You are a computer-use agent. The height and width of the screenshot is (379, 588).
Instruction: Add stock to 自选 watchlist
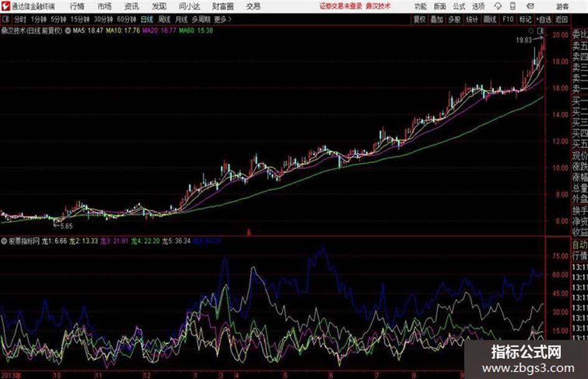click(544, 19)
